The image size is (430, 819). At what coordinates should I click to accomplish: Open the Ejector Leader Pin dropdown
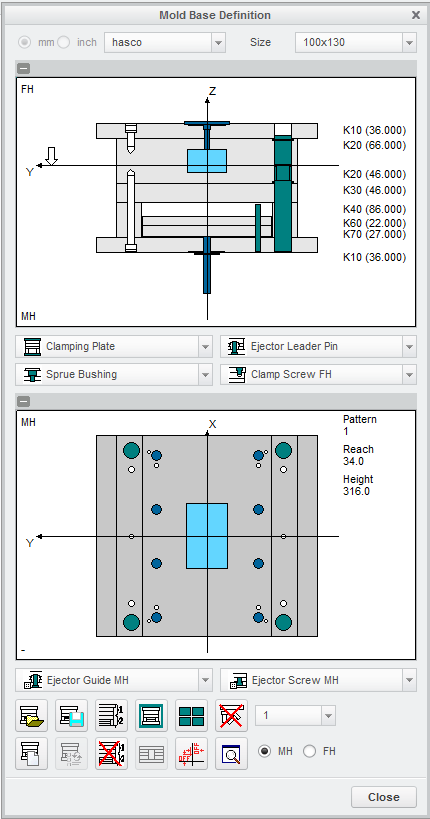coord(318,346)
